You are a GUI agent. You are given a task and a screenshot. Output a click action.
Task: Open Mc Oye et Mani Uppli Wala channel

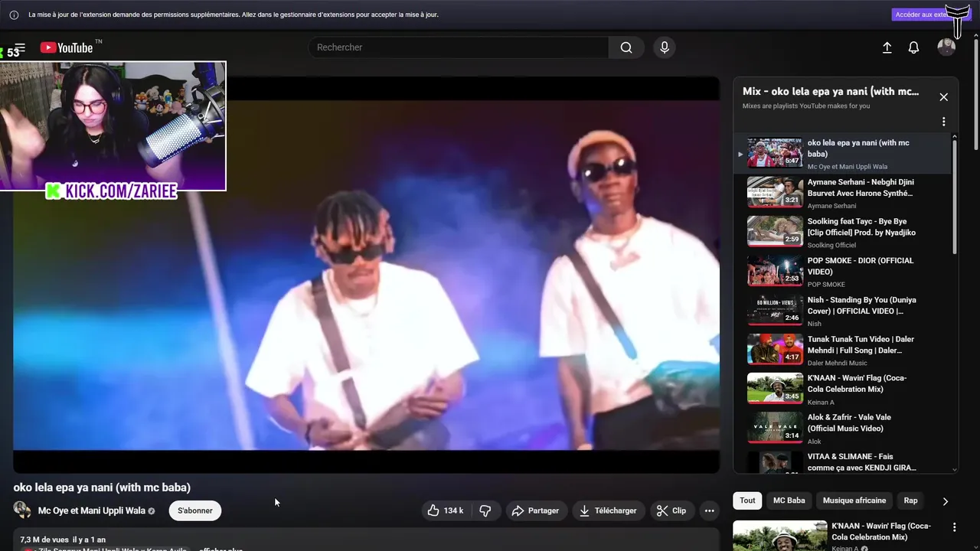tap(92, 510)
